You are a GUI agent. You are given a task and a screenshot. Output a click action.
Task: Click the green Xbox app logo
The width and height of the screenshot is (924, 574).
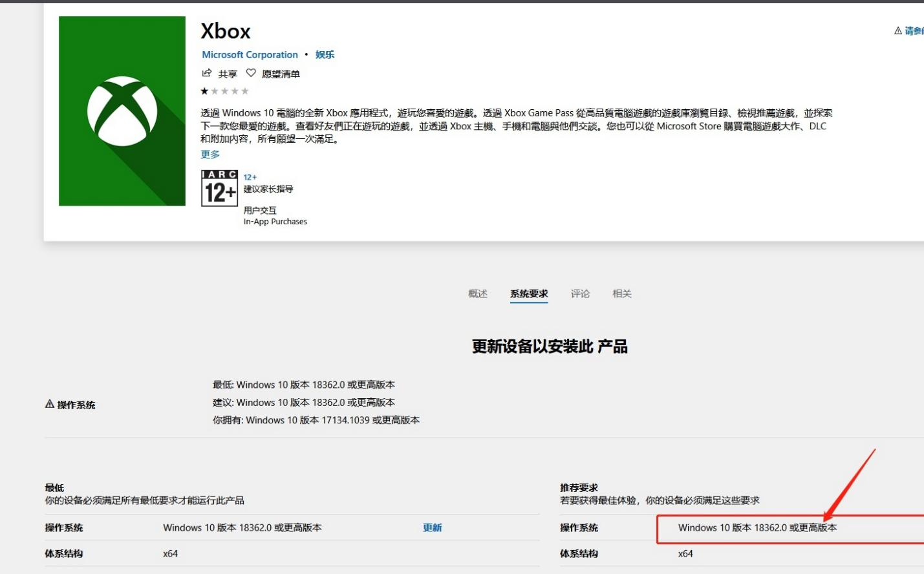click(x=122, y=111)
